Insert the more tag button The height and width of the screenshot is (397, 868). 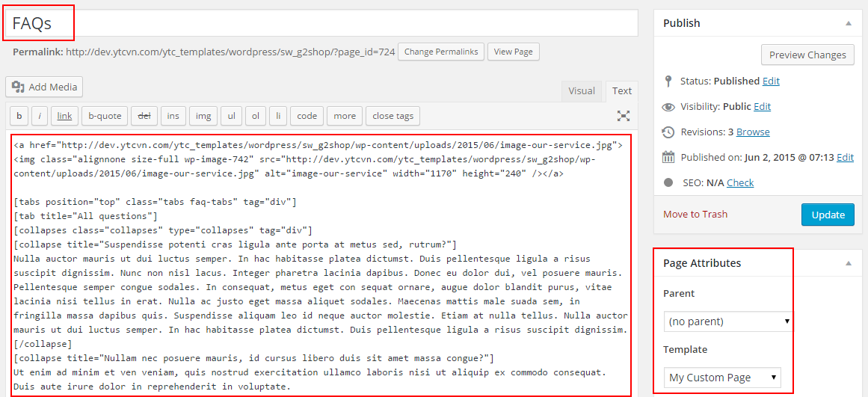[345, 116]
